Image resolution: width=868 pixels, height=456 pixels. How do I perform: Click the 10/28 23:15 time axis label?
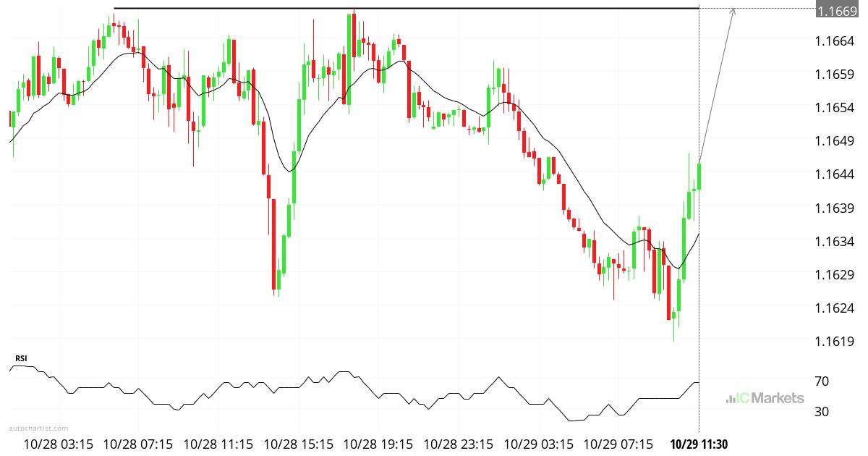459,443
